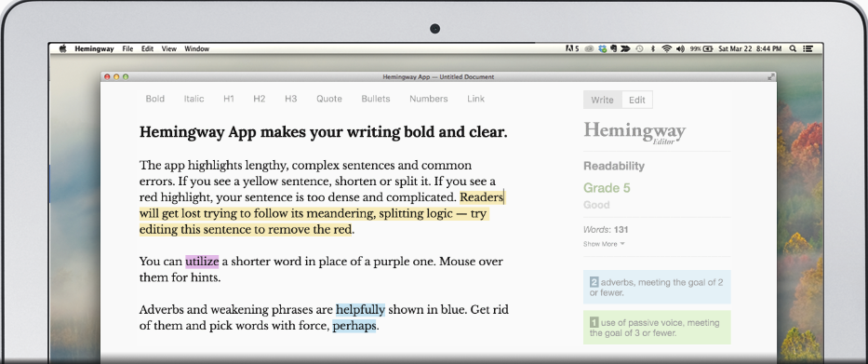Insert a Link from the toolbar
Image resolution: width=868 pixels, height=364 pixels.
(x=475, y=99)
